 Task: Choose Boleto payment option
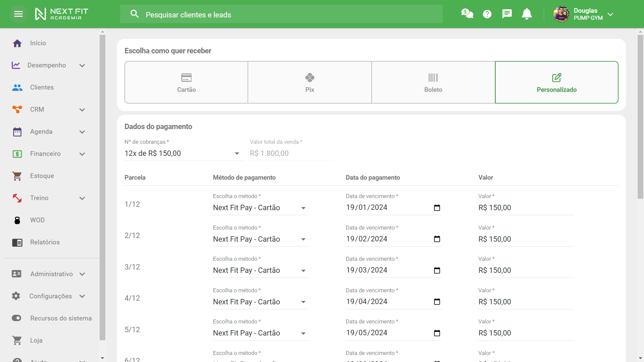pos(433,82)
